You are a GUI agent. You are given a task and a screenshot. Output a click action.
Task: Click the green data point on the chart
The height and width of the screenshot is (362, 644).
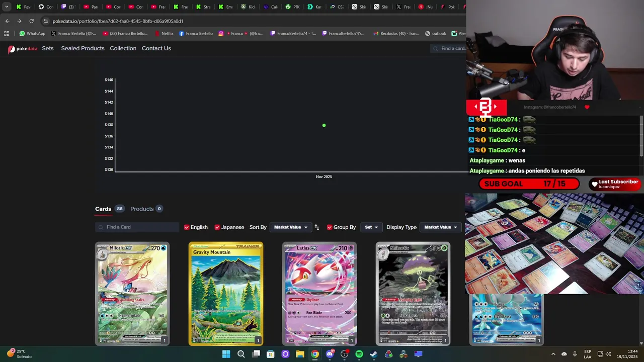324,125
